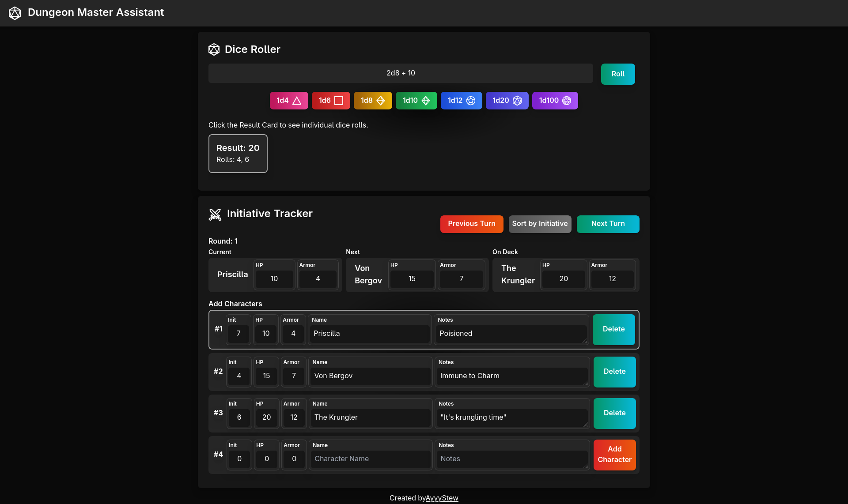Add a 1d100 die to the roll
Screen dimensions: 848x504
coord(555,101)
